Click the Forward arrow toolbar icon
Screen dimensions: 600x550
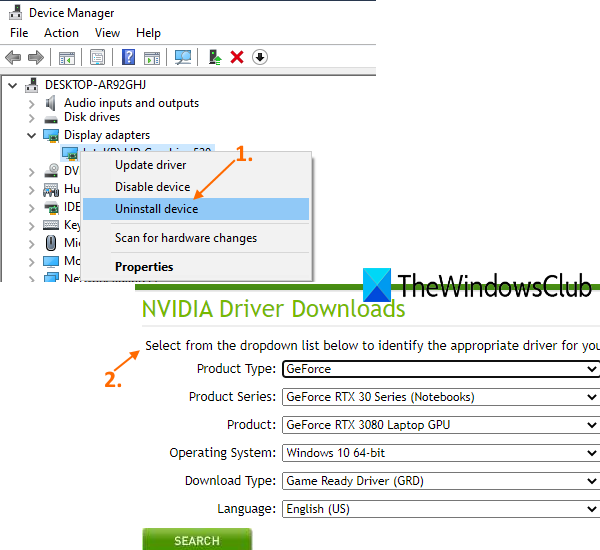pyautogui.click(x=36, y=57)
